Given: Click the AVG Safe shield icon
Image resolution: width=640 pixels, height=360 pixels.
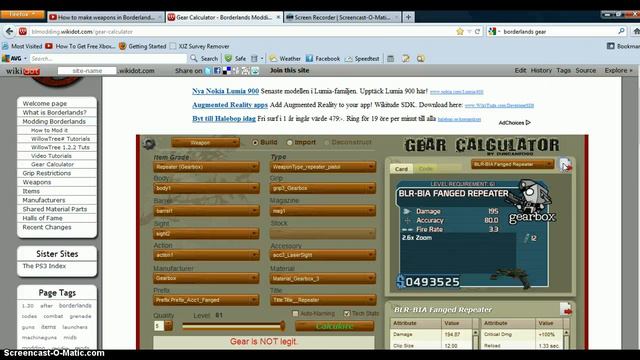Looking at the screenshot, I should click(229, 58).
